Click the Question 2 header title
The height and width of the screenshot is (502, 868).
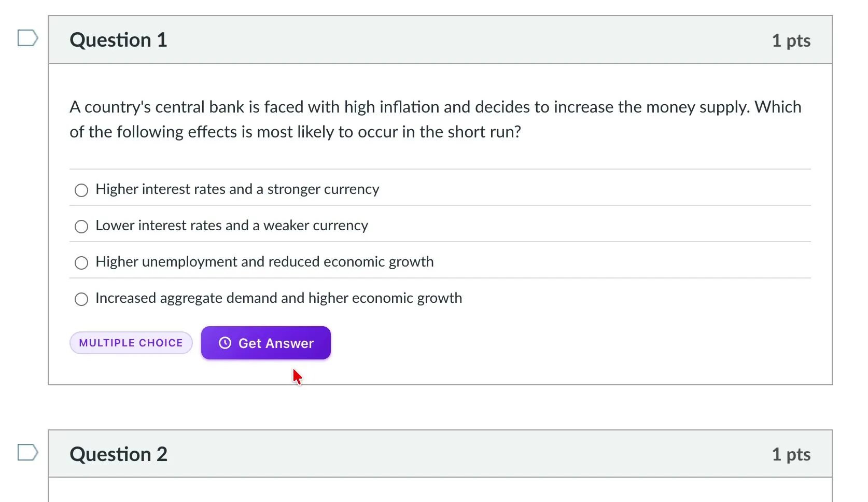pos(119,454)
